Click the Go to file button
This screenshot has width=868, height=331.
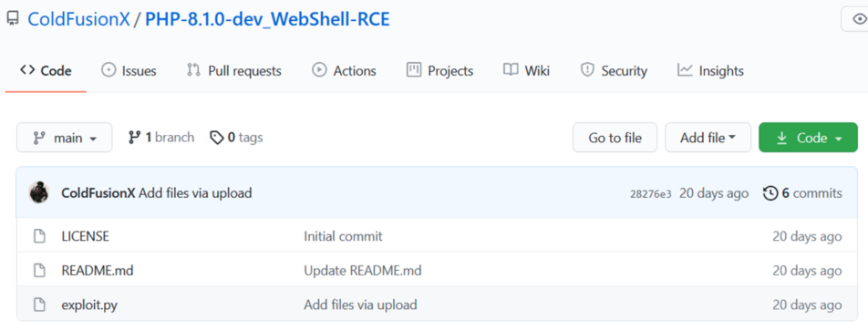tap(615, 138)
